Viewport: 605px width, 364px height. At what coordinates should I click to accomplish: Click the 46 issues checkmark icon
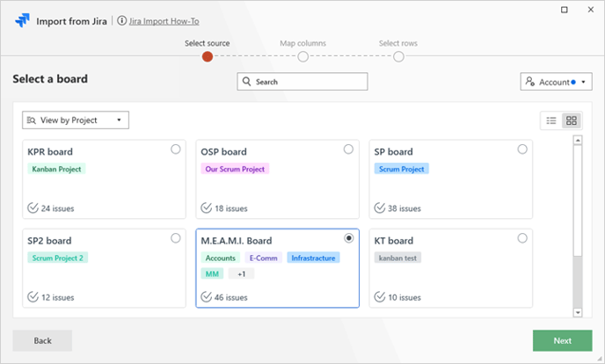tap(207, 297)
